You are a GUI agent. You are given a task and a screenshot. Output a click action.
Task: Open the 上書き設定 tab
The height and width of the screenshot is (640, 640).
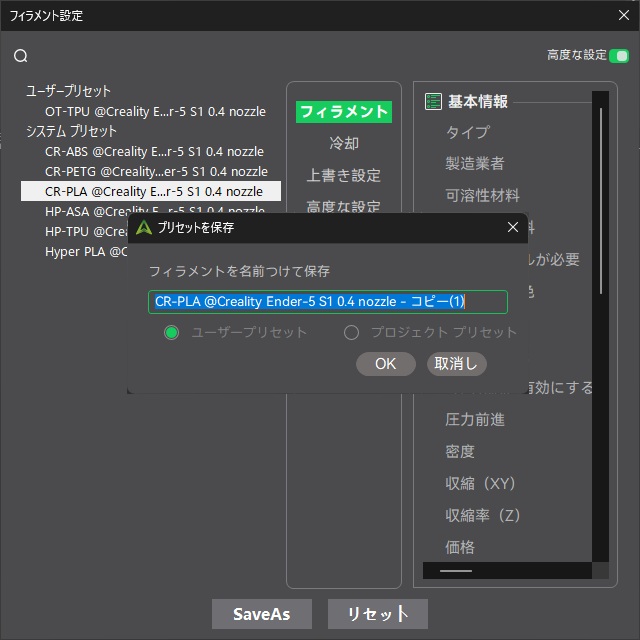tap(343, 175)
